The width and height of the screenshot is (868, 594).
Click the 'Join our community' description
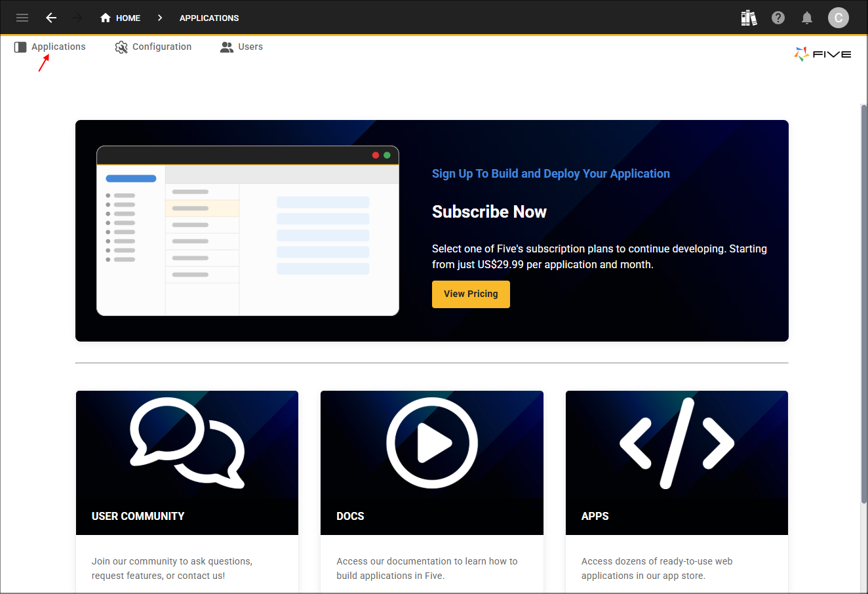coord(172,568)
